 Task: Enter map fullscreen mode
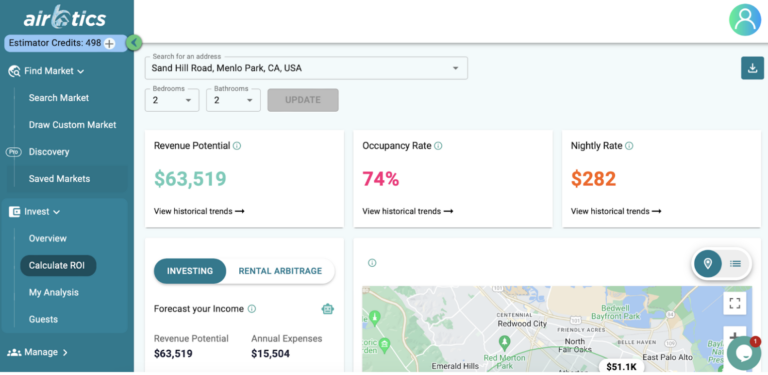(x=735, y=304)
